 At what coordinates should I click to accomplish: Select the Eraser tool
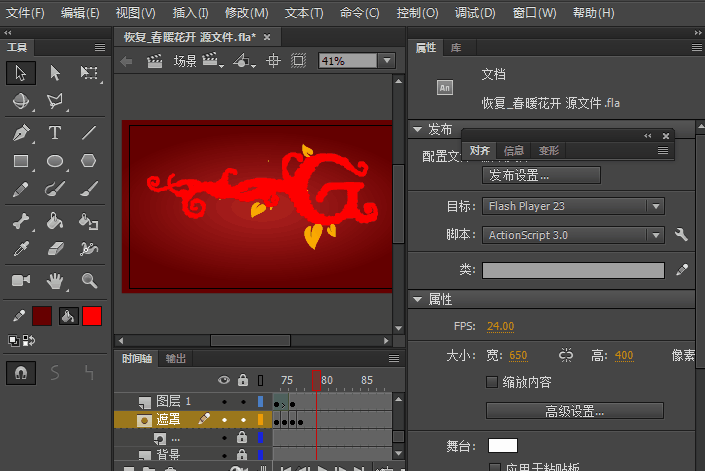pyautogui.click(x=55, y=249)
